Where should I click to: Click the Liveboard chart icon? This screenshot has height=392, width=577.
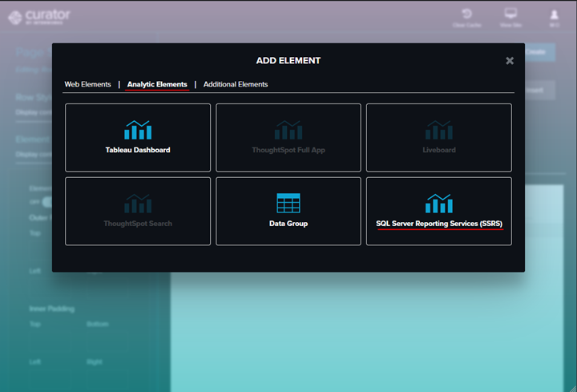click(x=438, y=130)
